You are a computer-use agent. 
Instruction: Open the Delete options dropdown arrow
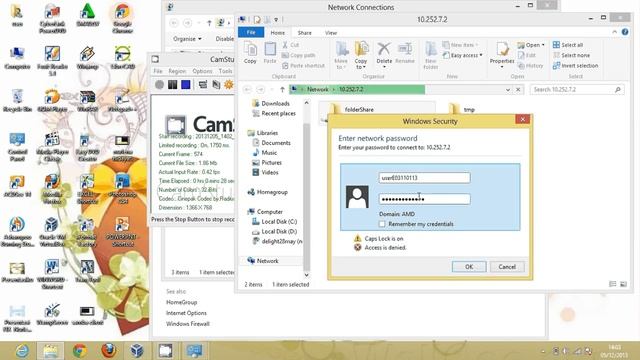click(x=384, y=67)
